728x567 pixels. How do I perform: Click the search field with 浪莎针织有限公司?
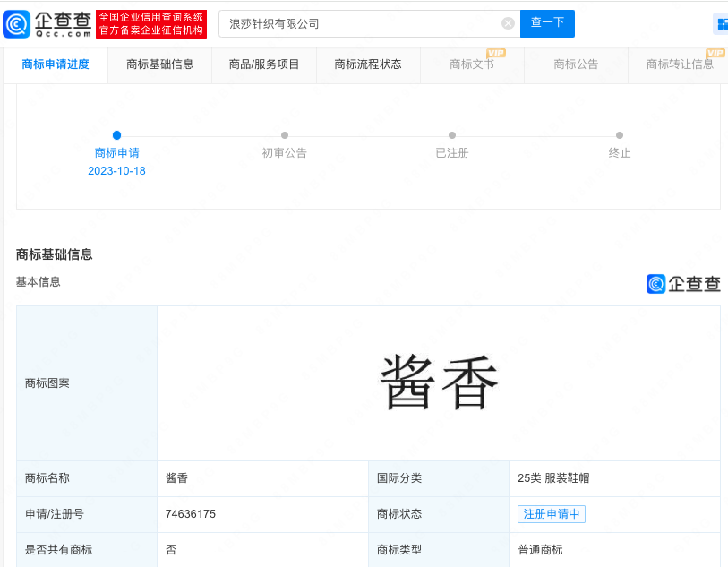coord(358,24)
